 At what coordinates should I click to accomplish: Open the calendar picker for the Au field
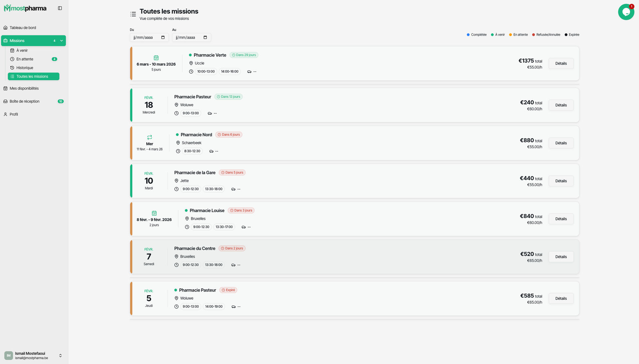[205, 38]
